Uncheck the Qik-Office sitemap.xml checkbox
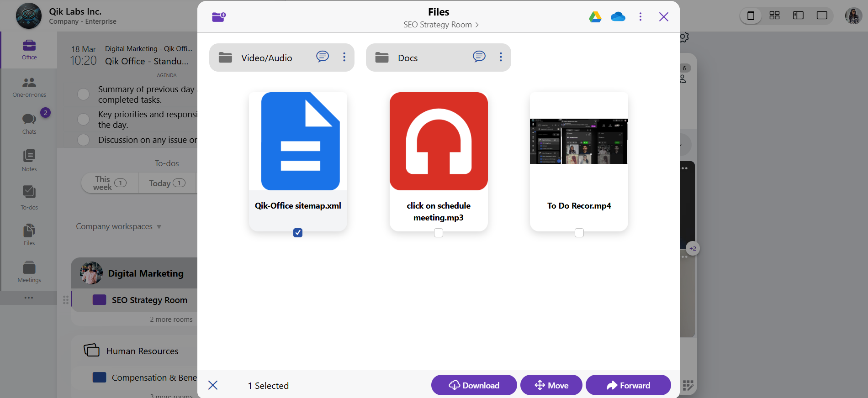 298,233
